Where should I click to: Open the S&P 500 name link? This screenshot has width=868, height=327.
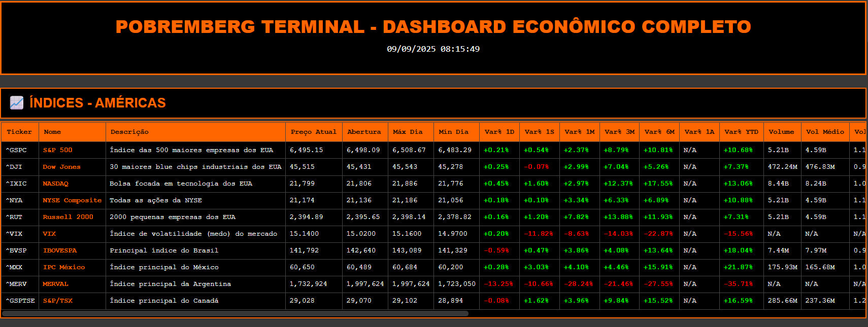click(57, 150)
